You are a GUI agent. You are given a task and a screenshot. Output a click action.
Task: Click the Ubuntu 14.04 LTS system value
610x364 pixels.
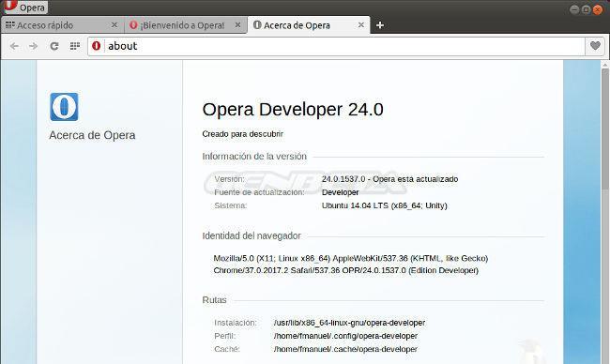385,205
